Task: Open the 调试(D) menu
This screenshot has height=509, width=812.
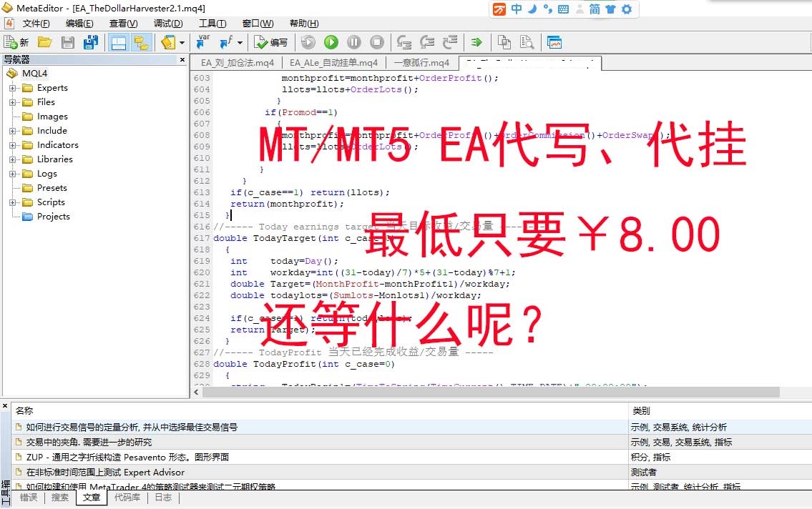Action: (x=168, y=24)
